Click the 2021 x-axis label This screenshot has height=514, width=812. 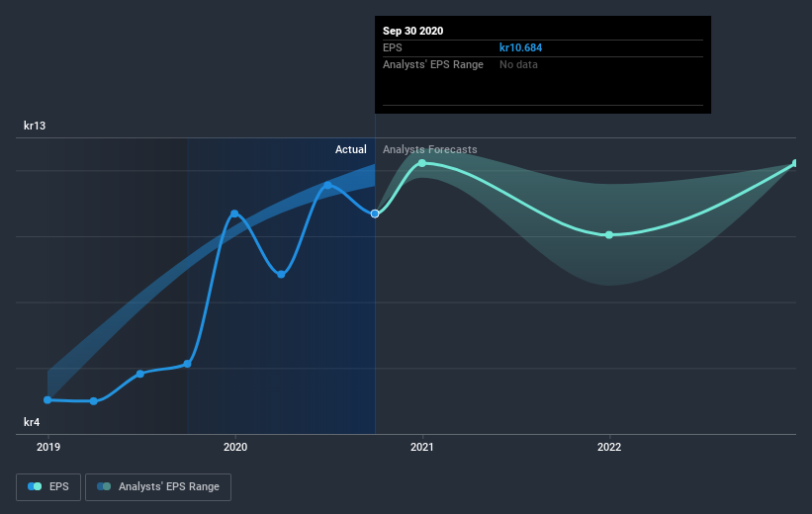pos(422,448)
